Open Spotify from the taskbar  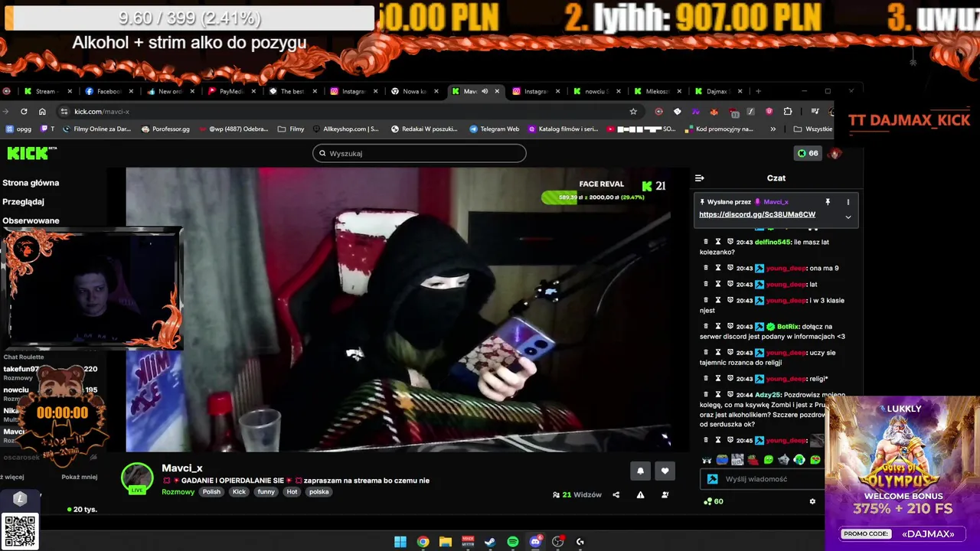coord(513,542)
